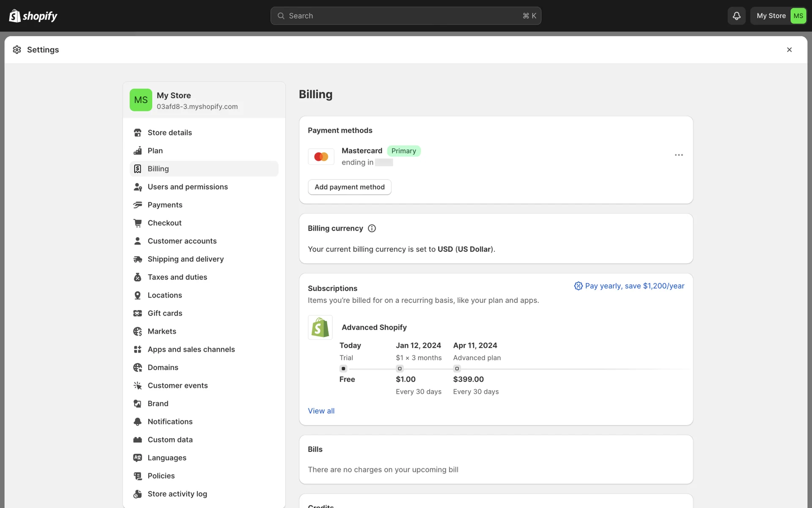The height and width of the screenshot is (508, 812).
Task: Click the Apr 11, 2024 timeline marker
Action: click(x=457, y=368)
